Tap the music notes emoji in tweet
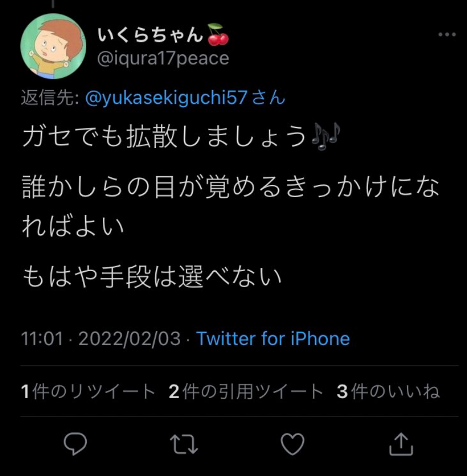Image resolution: width=467 pixels, height=476 pixels. click(x=326, y=136)
